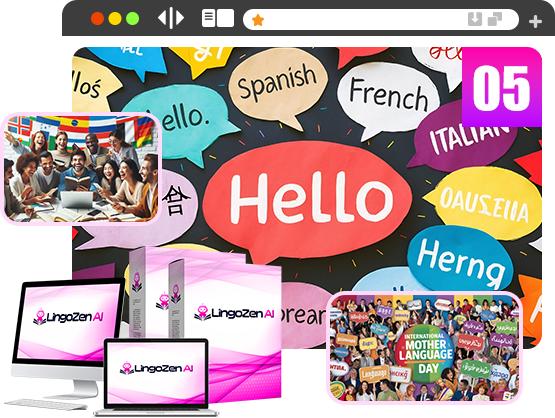Open the International Mother Language Day thumbnail
The width and height of the screenshot is (555, 418).
[x=424, y=348]
